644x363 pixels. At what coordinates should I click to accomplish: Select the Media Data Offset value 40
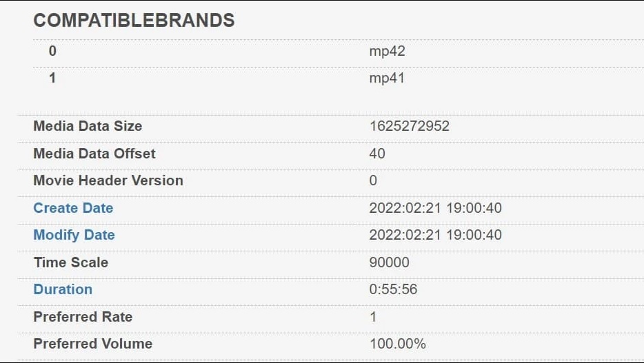[377, 154]
